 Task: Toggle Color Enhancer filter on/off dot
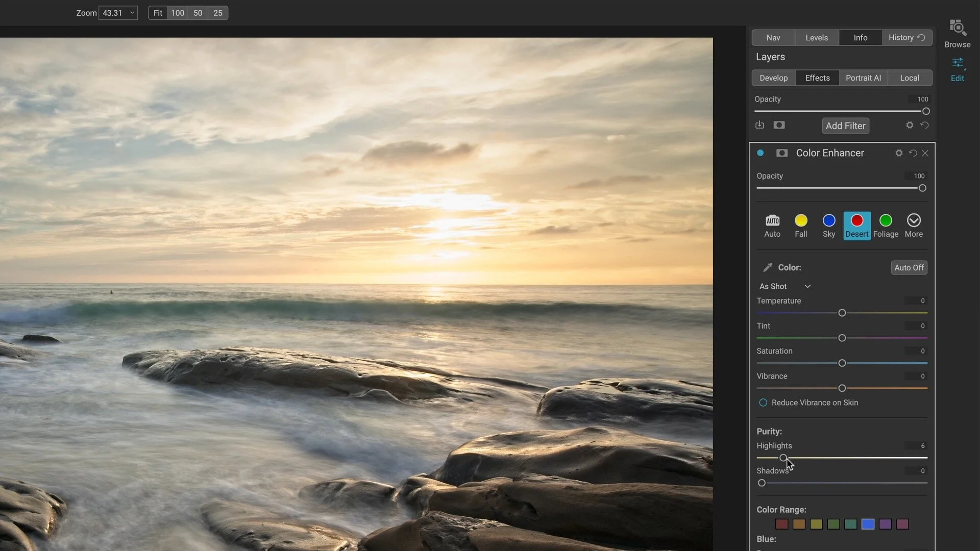(760, 153)
